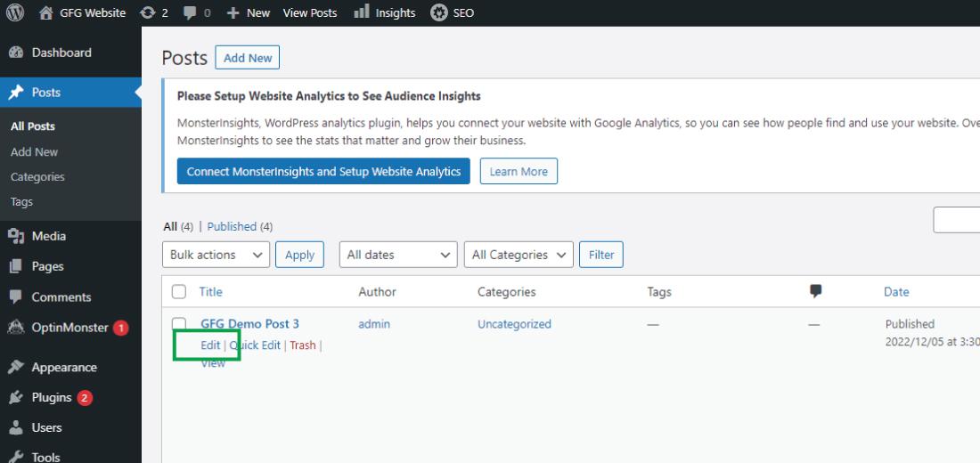This screenshot has height=463, width=980.
Task: Open the All dates dropdown
Action: 398,255
